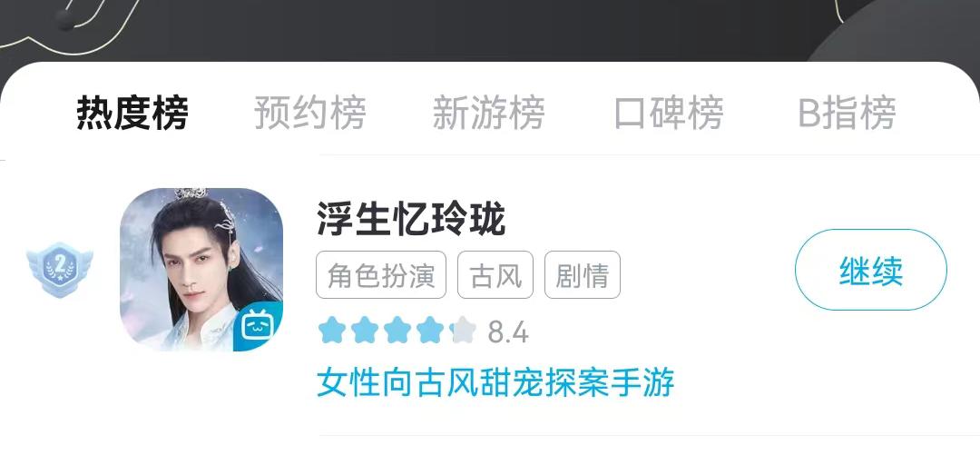Tap the 继续 button
980x455 pixels.
[x=870, y=270]
